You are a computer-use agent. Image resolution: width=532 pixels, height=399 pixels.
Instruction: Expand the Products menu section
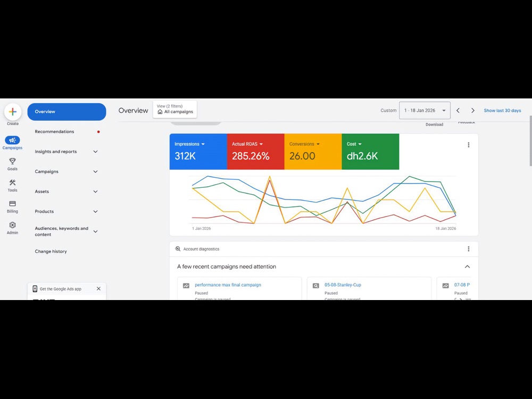(95, 212)
